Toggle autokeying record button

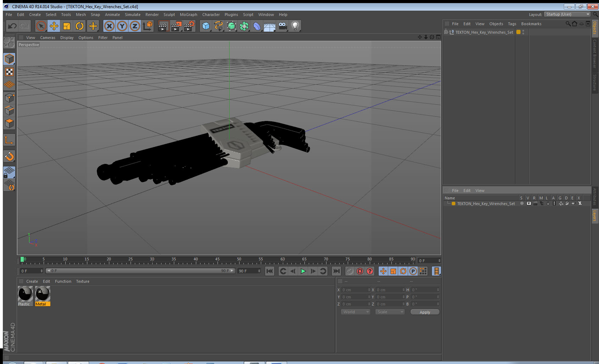pos(360,271)
